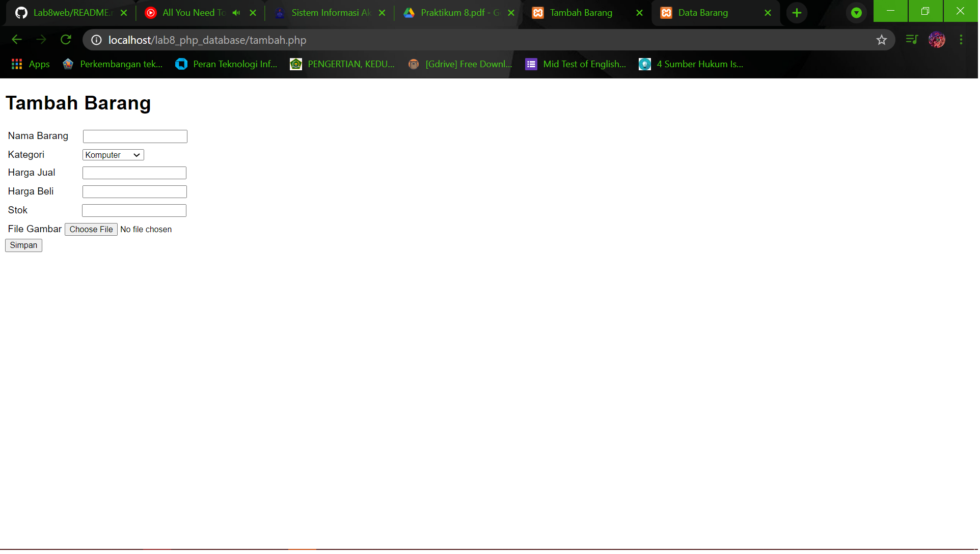The width and height of the screenshot is (980, 554).
Task: Click the Choose File button for File Gambar
Action: pos(91,229)
